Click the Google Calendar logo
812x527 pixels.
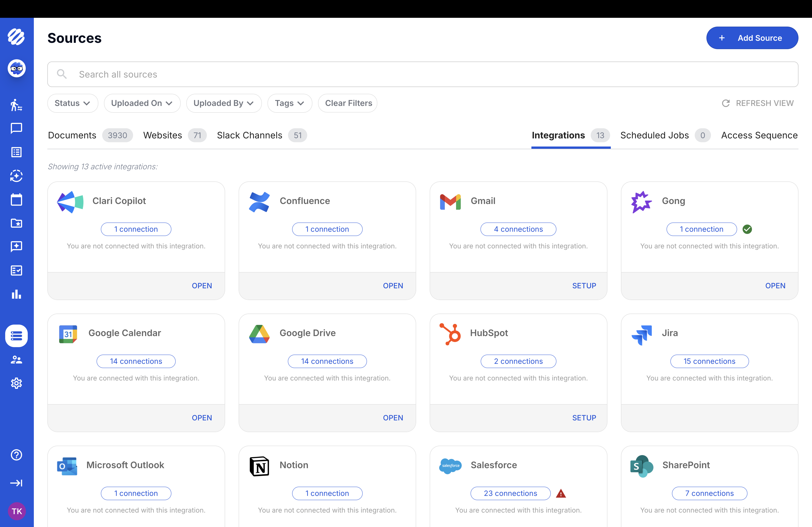pyautogui.click(x=68, y=334)
